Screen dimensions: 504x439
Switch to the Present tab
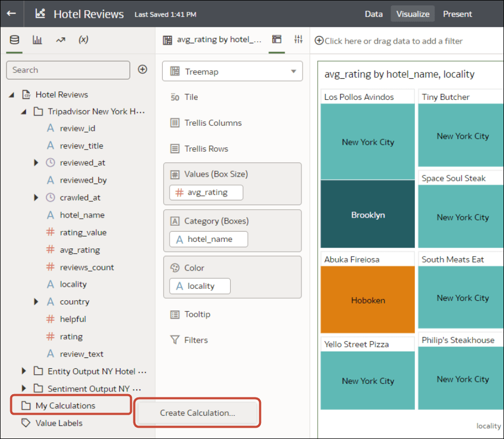click(x=458, y=14)
